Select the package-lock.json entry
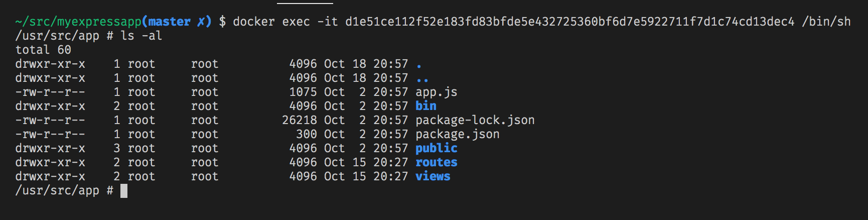The image size is (868, 220). (x=475, y=121)
